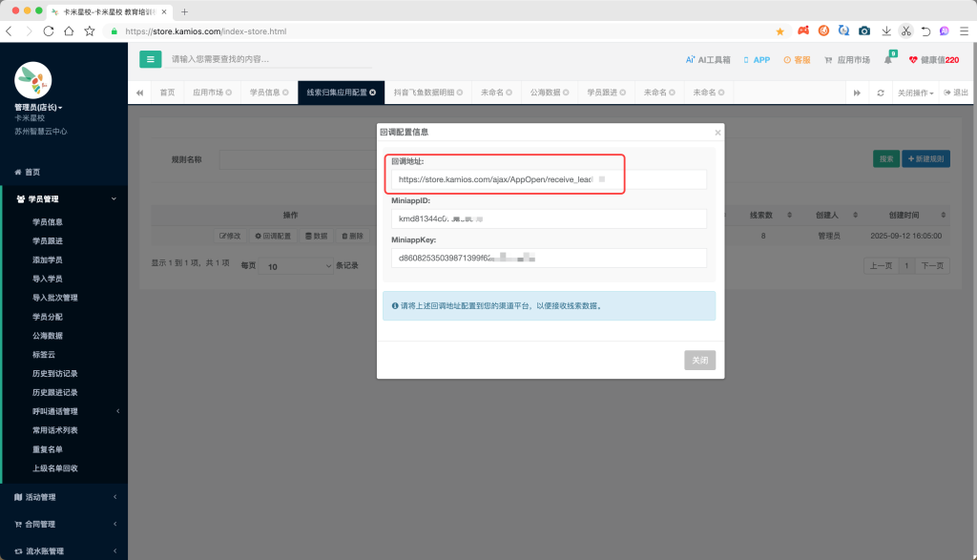Switch to the 公海数据 tab
This screenshot has width=977, height=560.
[548, 93]
